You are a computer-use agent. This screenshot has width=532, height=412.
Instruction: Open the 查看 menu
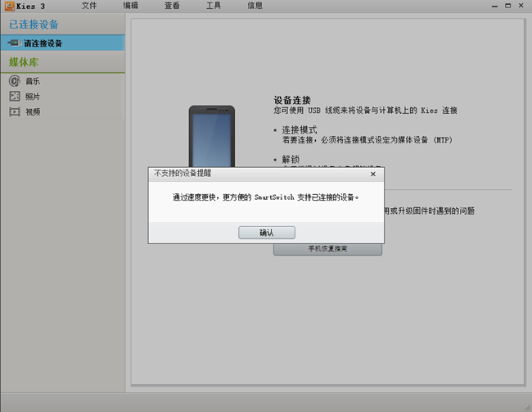click(172, 6)
